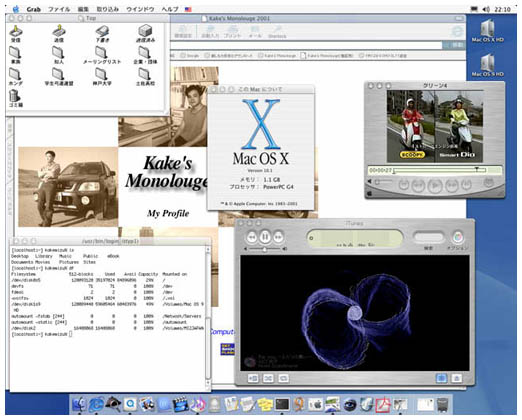Open Mac OS X HD desktop drive

point(487,30)
